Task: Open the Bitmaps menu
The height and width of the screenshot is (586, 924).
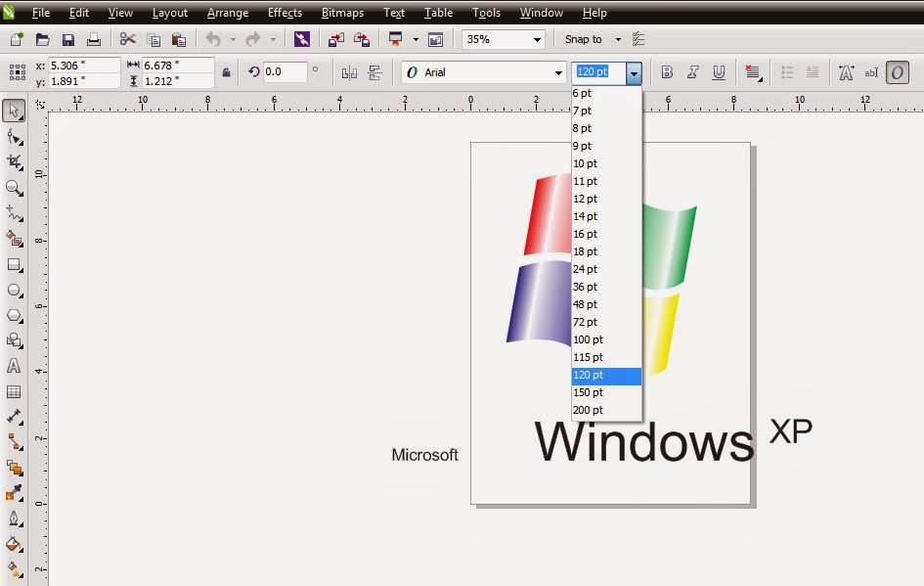Action: 341,12
